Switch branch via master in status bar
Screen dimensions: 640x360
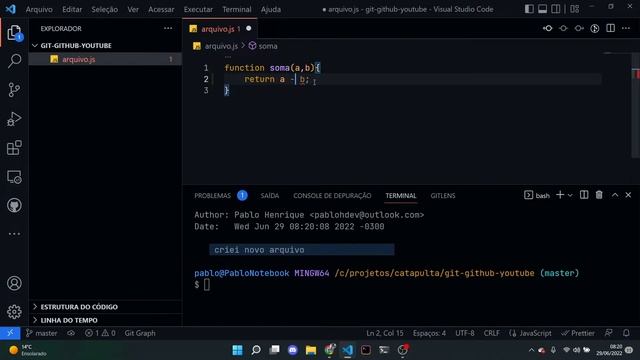tap(42, 333)
